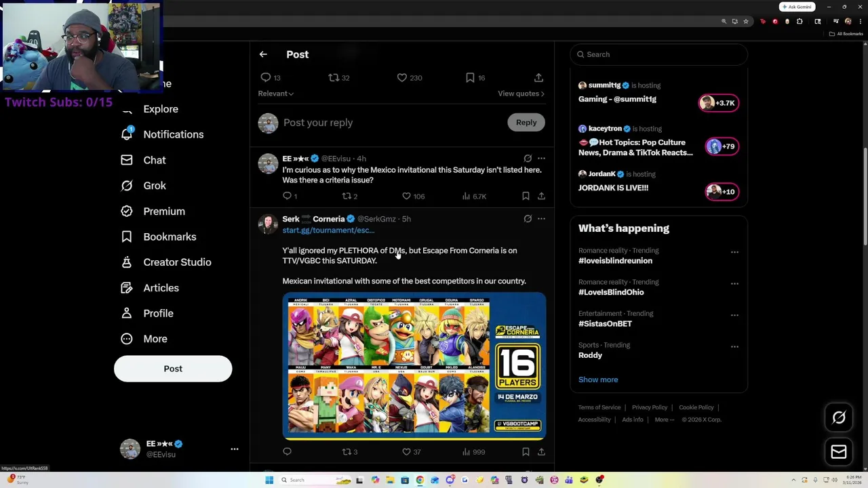This screenshot has width=868, height=488.
Task: Expand the footer More menu
Action: coord(664,420)
